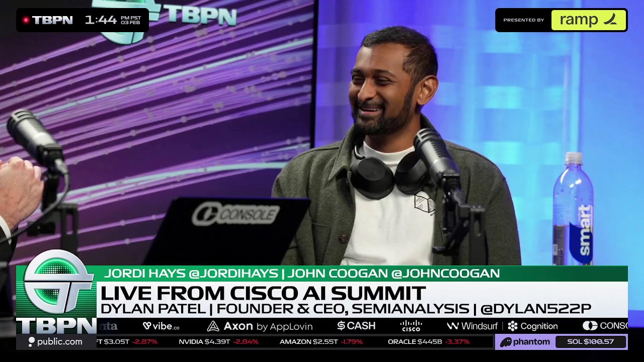Click 'JOHN COOGAN @JOHNCOOGAN' host credit
This screenshot has height=362, width=644.
click(x=394, y=274)
